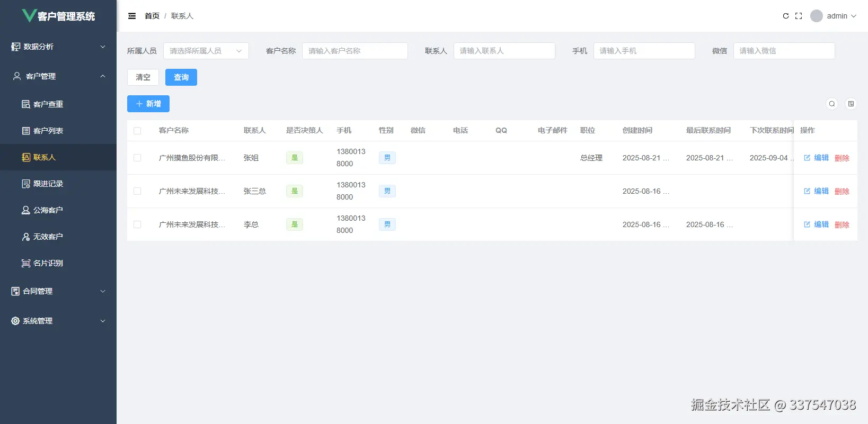Collapse the 客户管理 menu chevron

click(x=103, y=76)
